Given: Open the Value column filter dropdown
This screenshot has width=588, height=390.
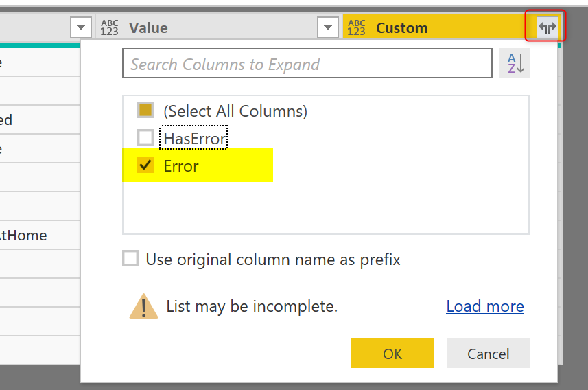Looking at the screenshot, I should [x=328, y=27].
